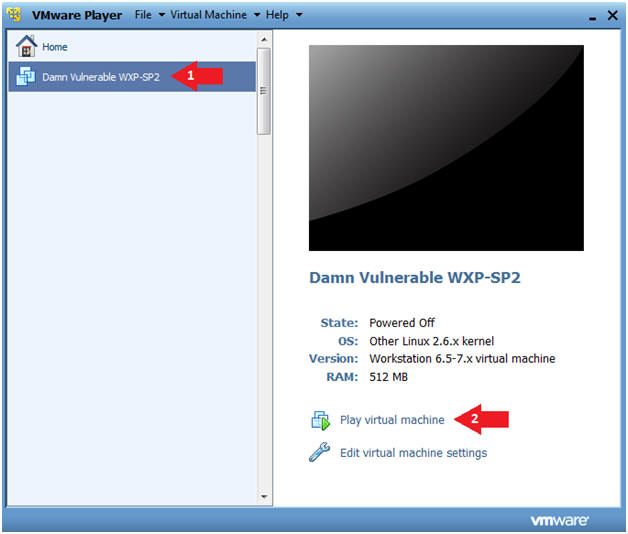Close the VMware Player window
This screenshot has width=628, height=534.
[x=612, y=15]
